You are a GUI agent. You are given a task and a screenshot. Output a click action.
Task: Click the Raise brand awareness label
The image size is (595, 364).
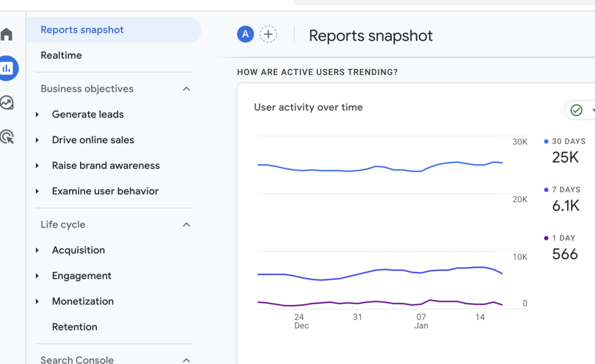pos(106,165)
